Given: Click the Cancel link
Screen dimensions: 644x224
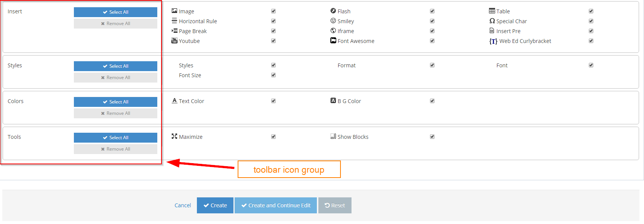Looking at the screenshot, I should coord(182,205).
